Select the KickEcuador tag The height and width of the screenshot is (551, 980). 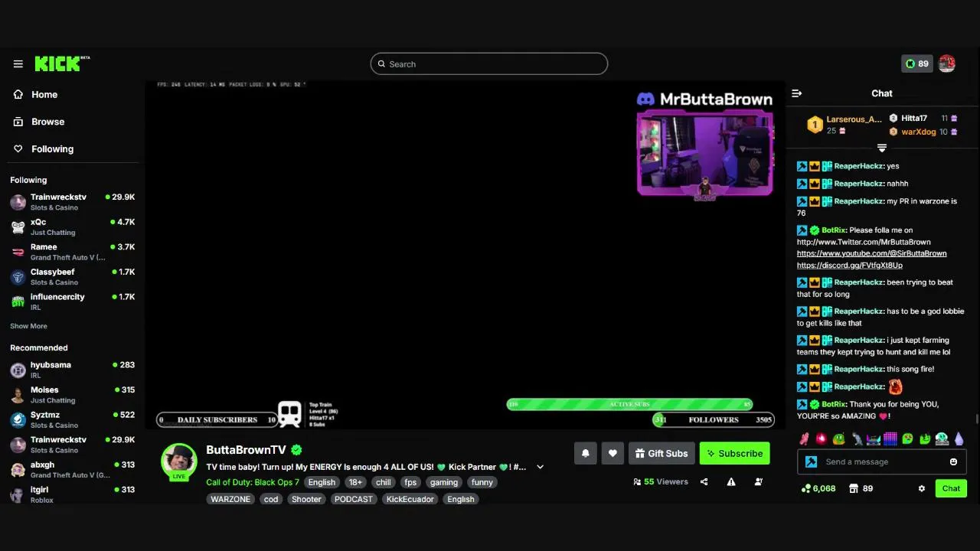pos(410,499)
